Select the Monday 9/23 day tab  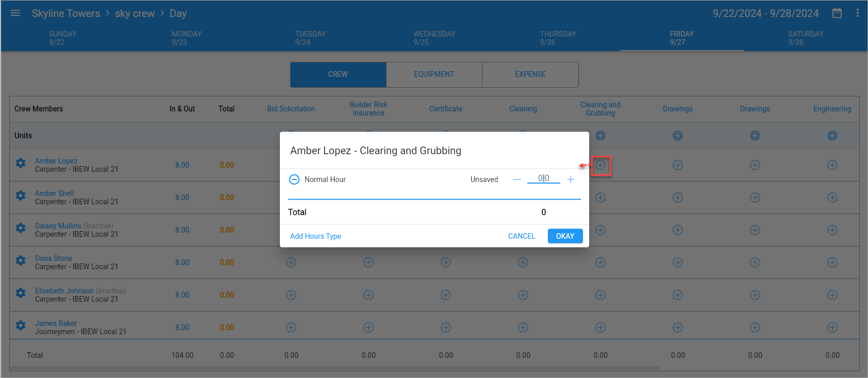tap(187, 38)
